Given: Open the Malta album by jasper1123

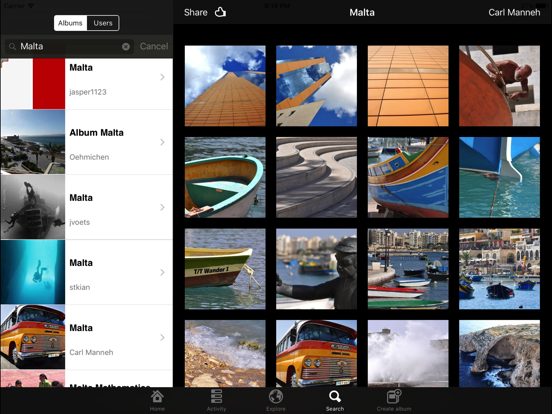Looking at the screenshot, I should click(x=87, y=84).
